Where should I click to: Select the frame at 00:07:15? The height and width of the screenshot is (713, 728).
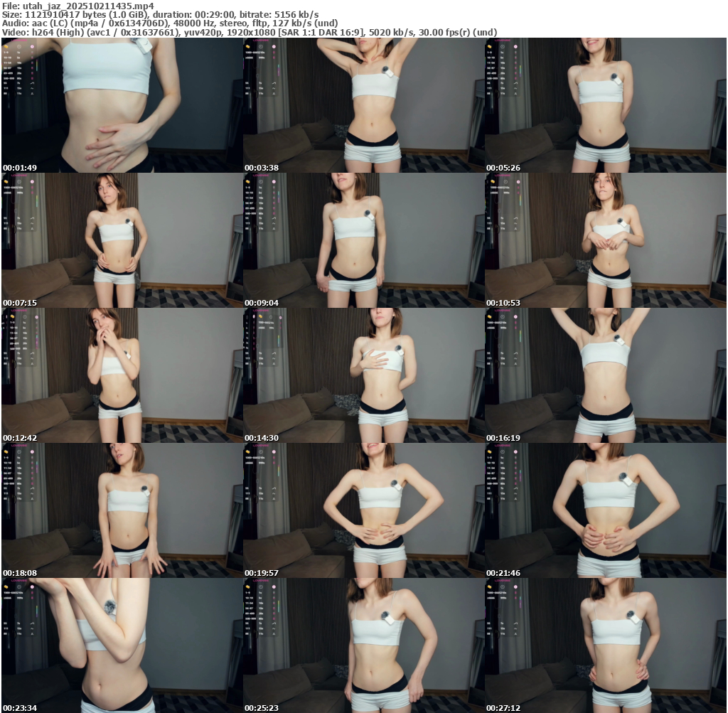pos(122,240)
